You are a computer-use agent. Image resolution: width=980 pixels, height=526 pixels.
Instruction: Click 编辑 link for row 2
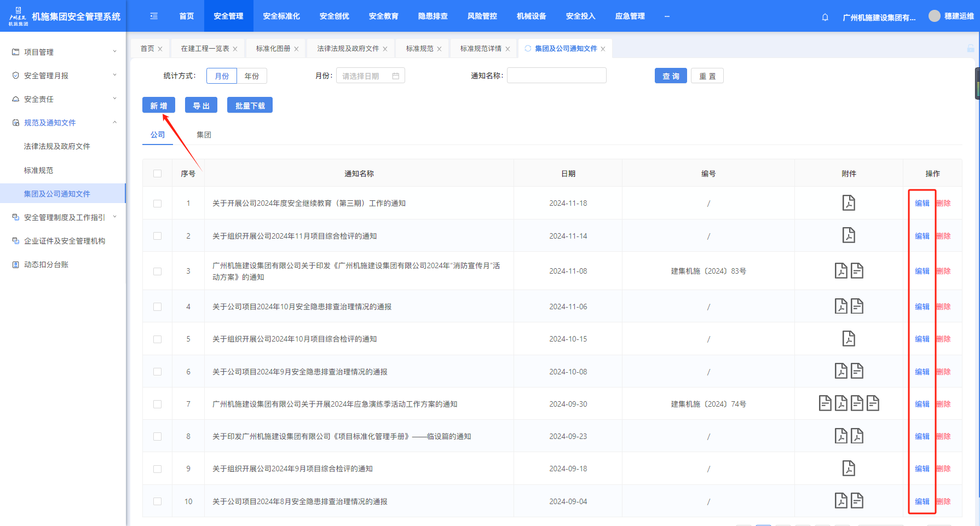click(922, 236)
